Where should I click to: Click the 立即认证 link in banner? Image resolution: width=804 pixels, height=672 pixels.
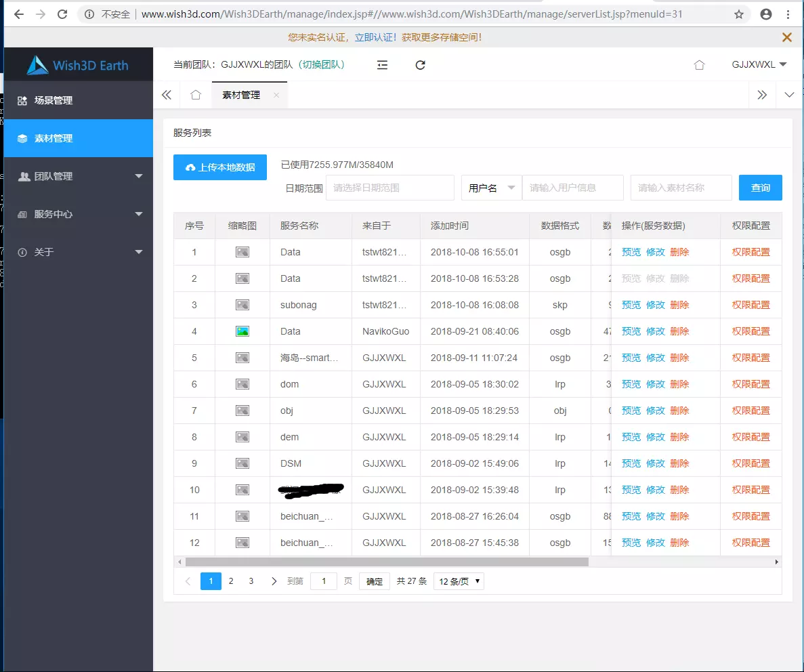[375, 37]
